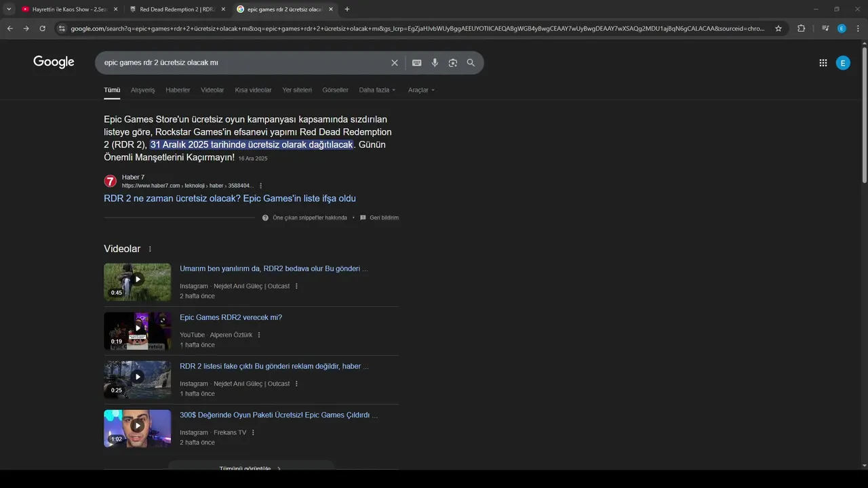Open the site info icon in address bar
The height and width of the screenshot is (488, 868).
[x=62, y=28]
